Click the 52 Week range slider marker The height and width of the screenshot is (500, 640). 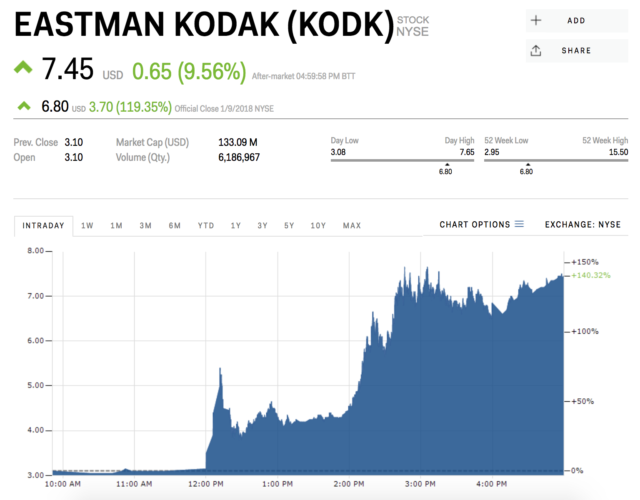point(526,164)
